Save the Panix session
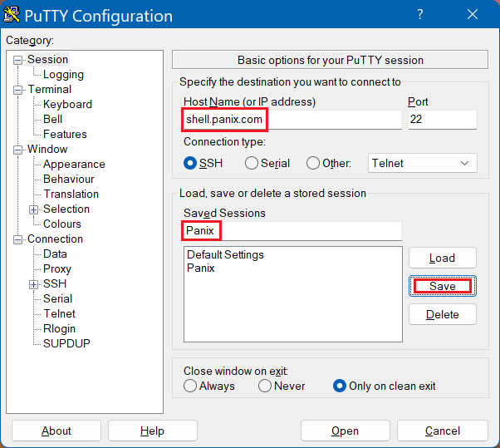 [442, 286]
